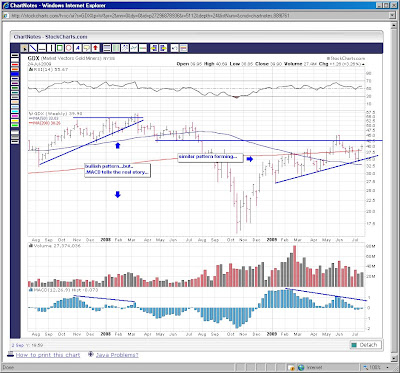The width and height of the screenshot is (400, 373).
Task: Pick the dark green color swatch
Action: 15,88
